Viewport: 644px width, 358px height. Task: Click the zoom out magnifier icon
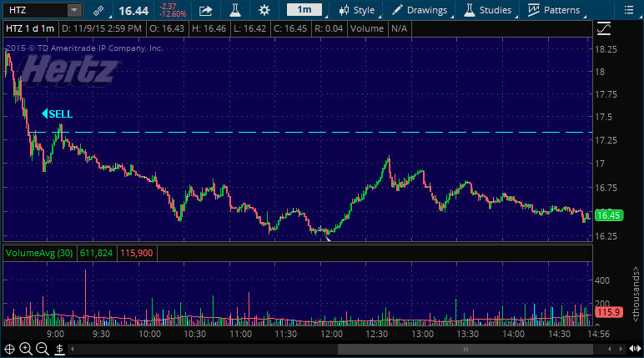43,350
